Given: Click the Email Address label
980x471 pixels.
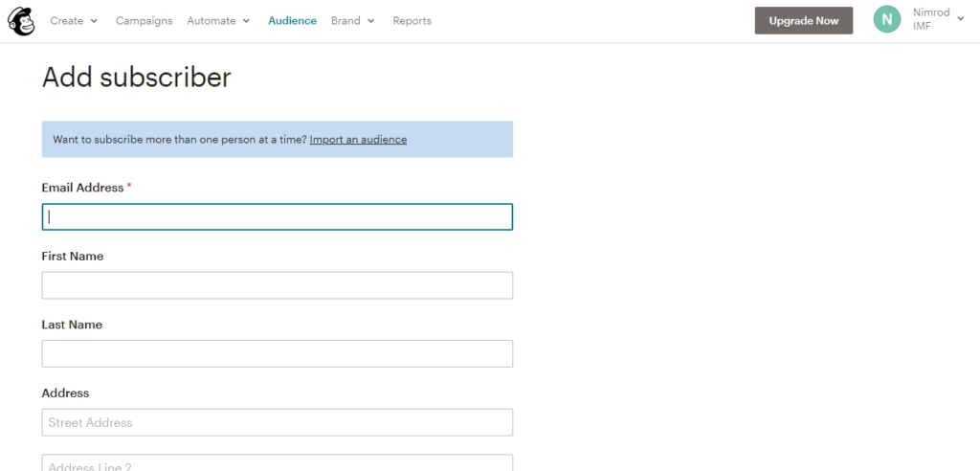Looking at the screenshot, I should coord(82,188).
